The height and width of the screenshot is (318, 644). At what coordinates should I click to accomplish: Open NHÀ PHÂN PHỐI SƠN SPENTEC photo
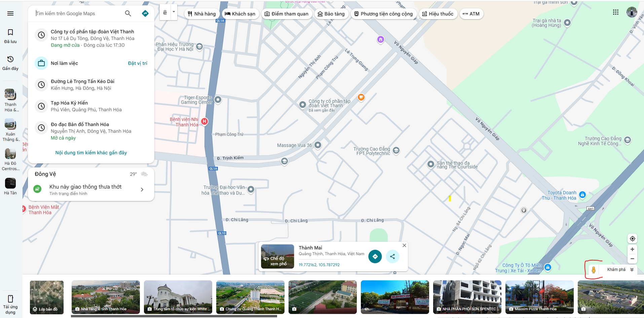pyautogui.click(x=467, y=297)
